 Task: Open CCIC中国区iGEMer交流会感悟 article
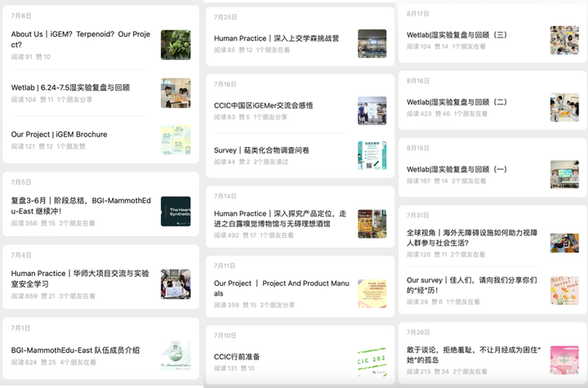click(263, 105)
